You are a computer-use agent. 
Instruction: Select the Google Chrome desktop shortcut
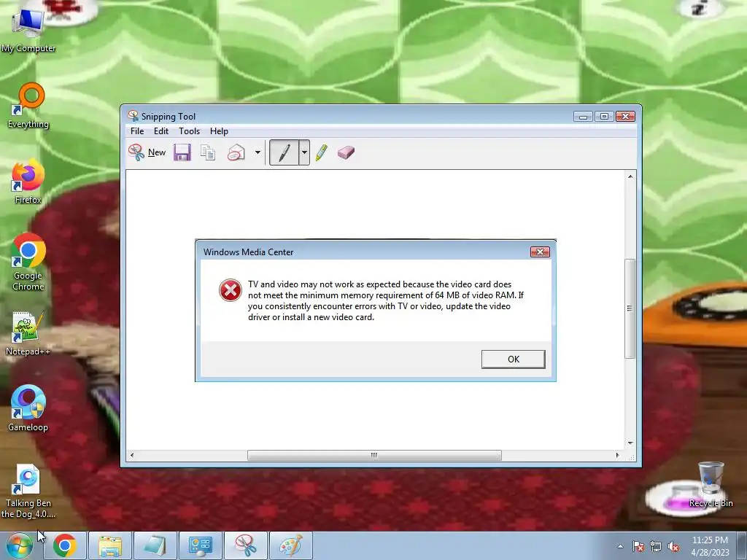click(x=28, y=262)
